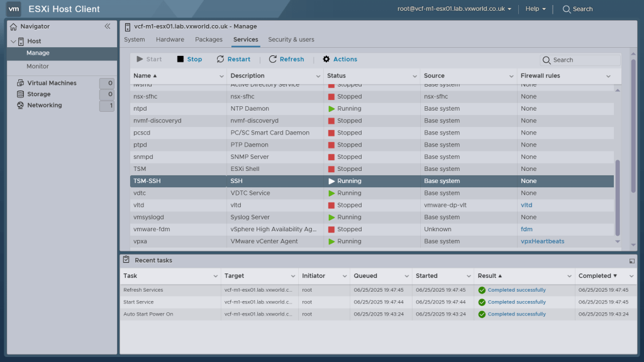Screen dimensions: 644x362
Task: Click the Refresh services icon
Action: (x=273, y=59)
